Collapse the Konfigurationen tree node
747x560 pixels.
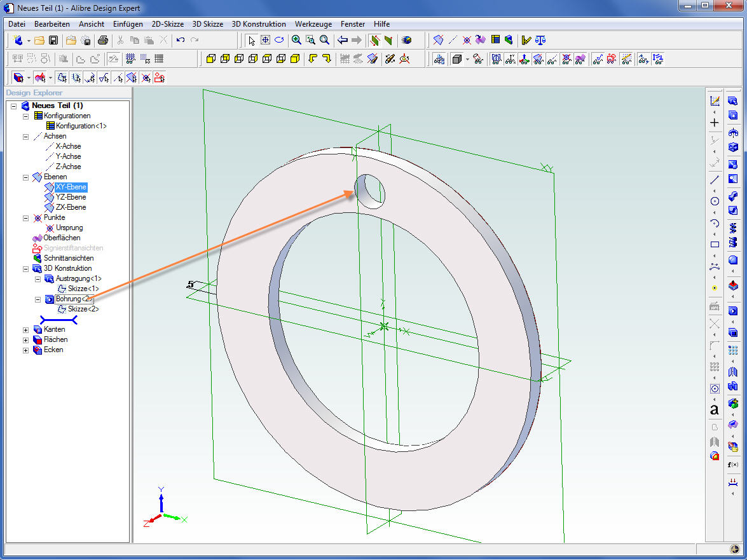point(25,116)
